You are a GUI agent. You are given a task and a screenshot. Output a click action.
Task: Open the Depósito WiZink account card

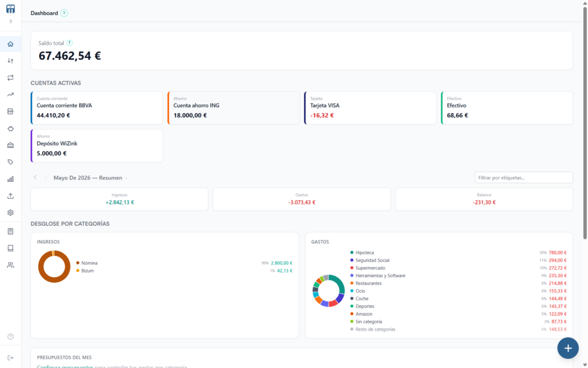click(x=96, y=145)
